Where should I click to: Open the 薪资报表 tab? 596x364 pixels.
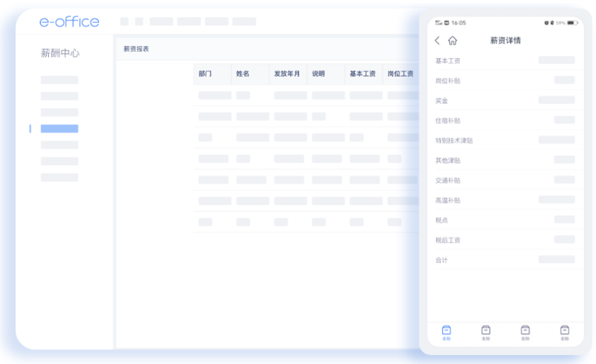[x=136, y=49]
